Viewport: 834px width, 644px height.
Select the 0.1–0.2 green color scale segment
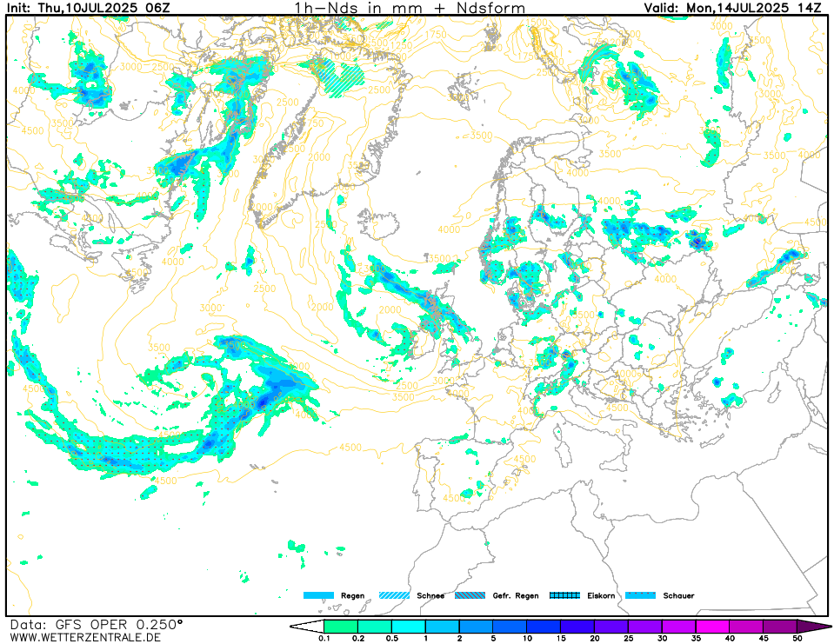pos(341,627)
